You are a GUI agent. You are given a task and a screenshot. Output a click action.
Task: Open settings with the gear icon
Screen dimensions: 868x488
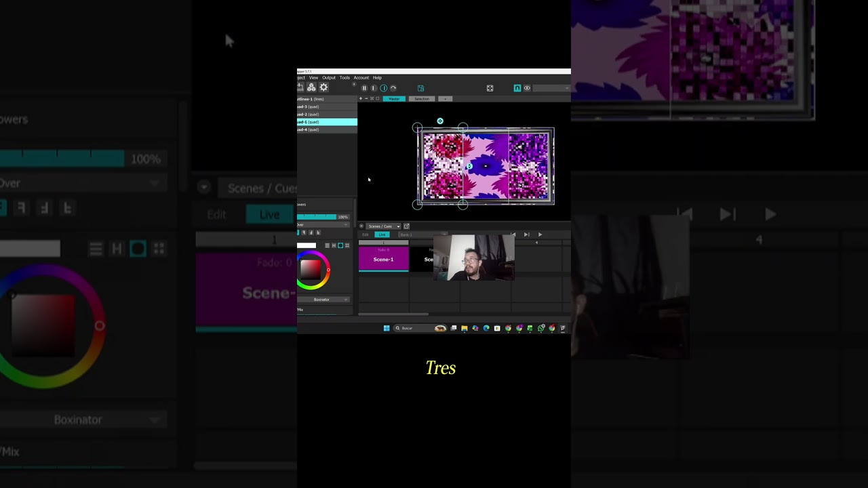323,87
